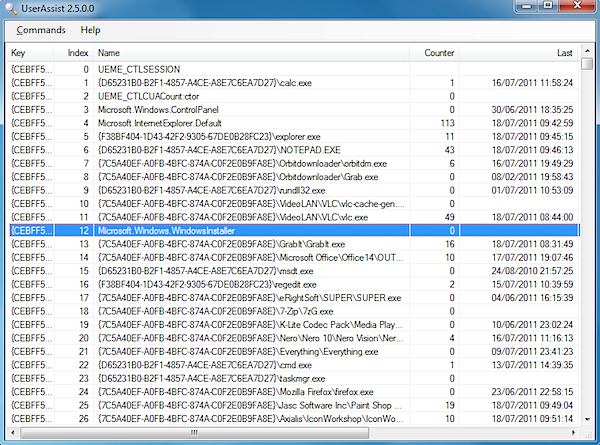Image resolution: width=600 pixels, height=445 pixels.
Task: Click the horizontal scrollbar right arrow
Action: pyautogui.click(x=572, y=435)
